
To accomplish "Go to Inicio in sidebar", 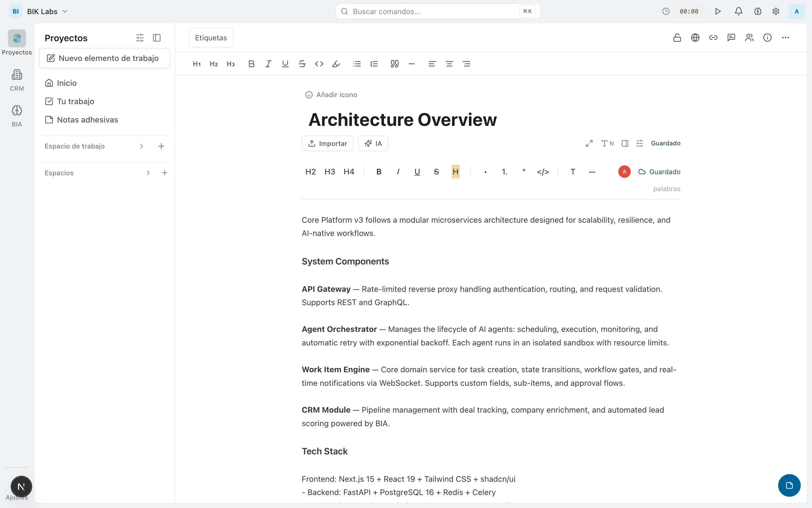I will point(61,83).
